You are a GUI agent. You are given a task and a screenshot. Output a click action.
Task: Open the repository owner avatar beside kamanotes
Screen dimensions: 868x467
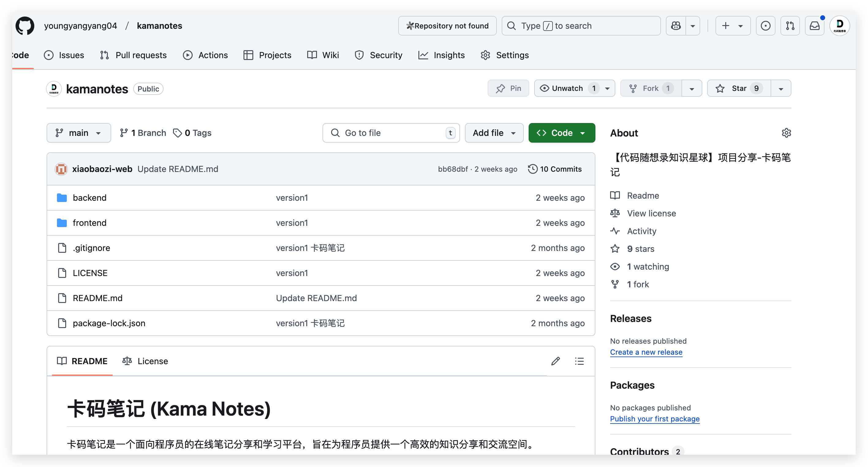coord(54,88)
